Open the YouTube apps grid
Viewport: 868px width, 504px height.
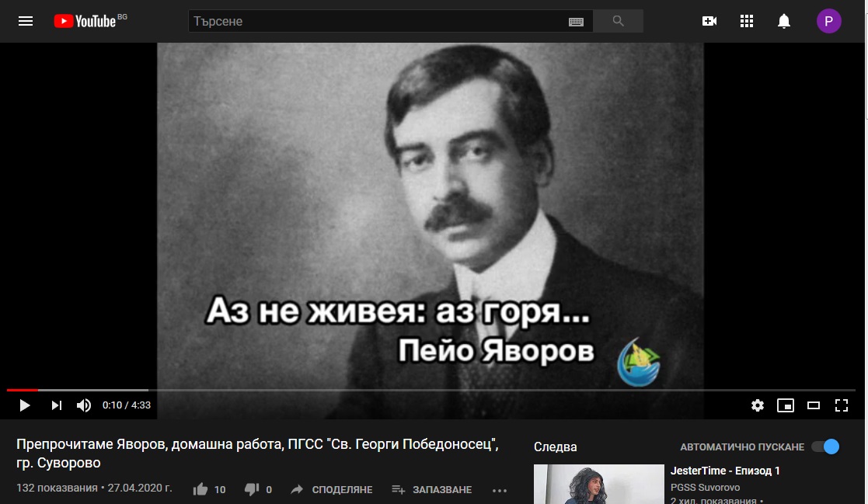pyautogui.click(x=747, y=21)
